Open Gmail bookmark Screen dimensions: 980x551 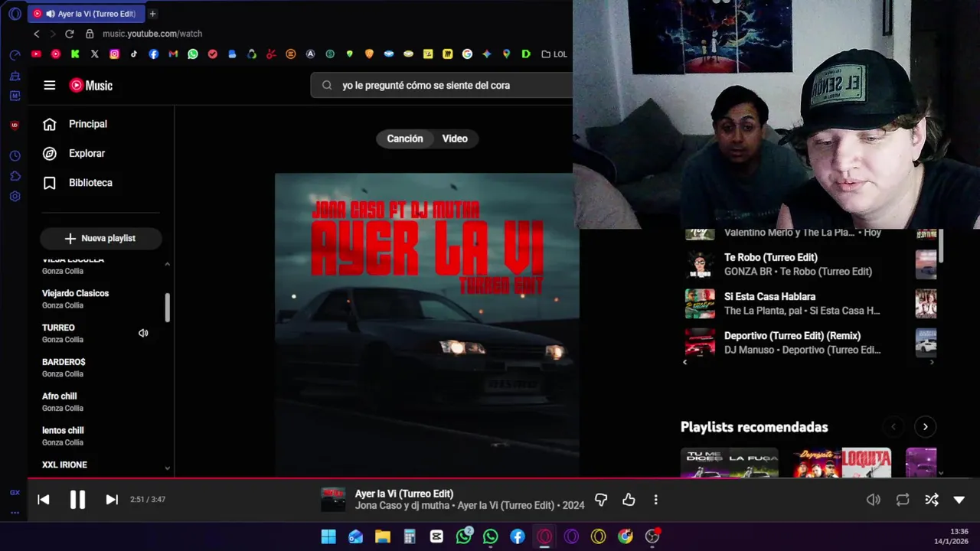point(173,54)
